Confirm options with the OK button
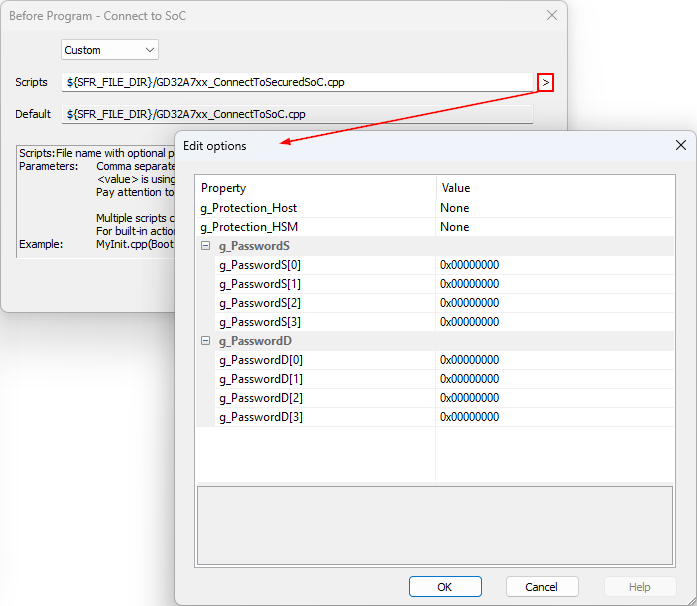The height and width of the screenshot is (606, 697). pyautogui.click(x=445, y=587)
